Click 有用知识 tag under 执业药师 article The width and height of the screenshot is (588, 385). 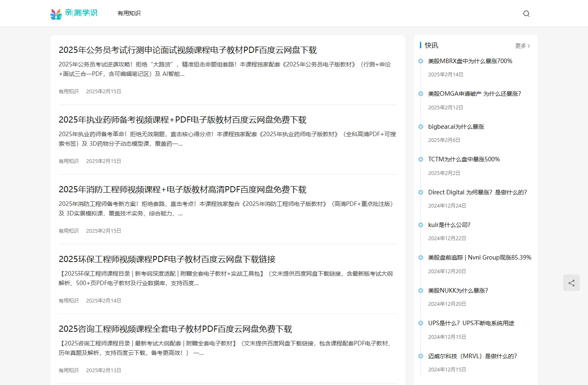pos(69,161)
